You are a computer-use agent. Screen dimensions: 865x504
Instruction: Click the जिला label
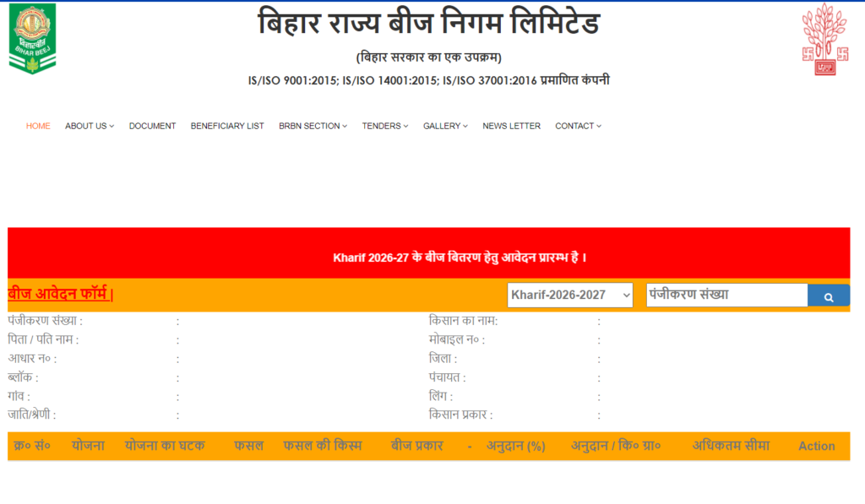pyautogui.click(x=443, y=359)
